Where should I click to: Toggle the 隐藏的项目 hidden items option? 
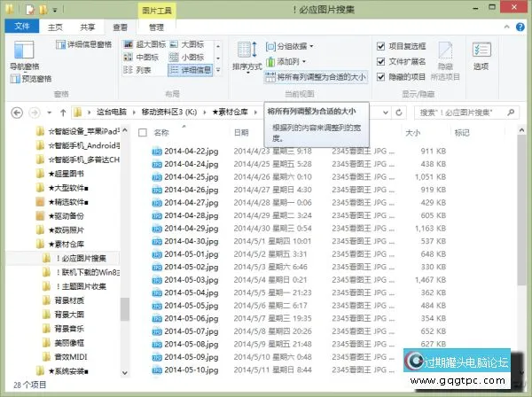pyautogui.click(x=381, y=77)
